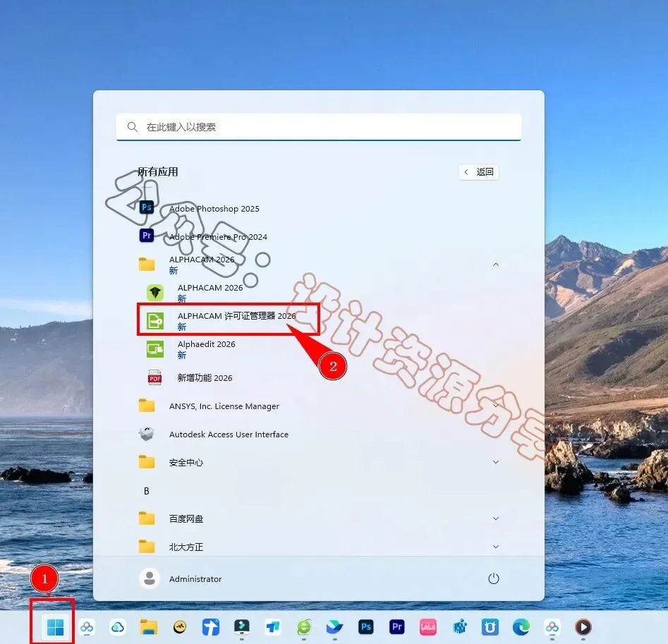This screenshot has height=644, width=668.
Task: Launch ALPHACAM 许可证管理器 2026
Action: click(236, 316)
